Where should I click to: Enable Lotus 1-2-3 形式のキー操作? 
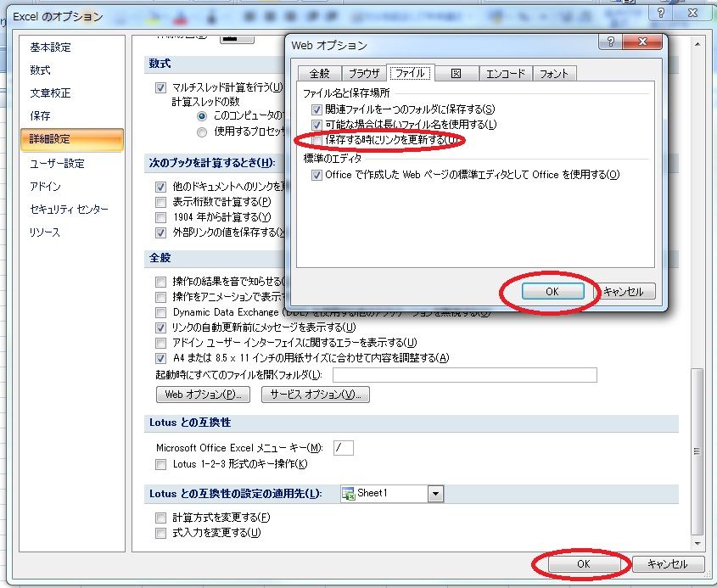click(160, 463)
